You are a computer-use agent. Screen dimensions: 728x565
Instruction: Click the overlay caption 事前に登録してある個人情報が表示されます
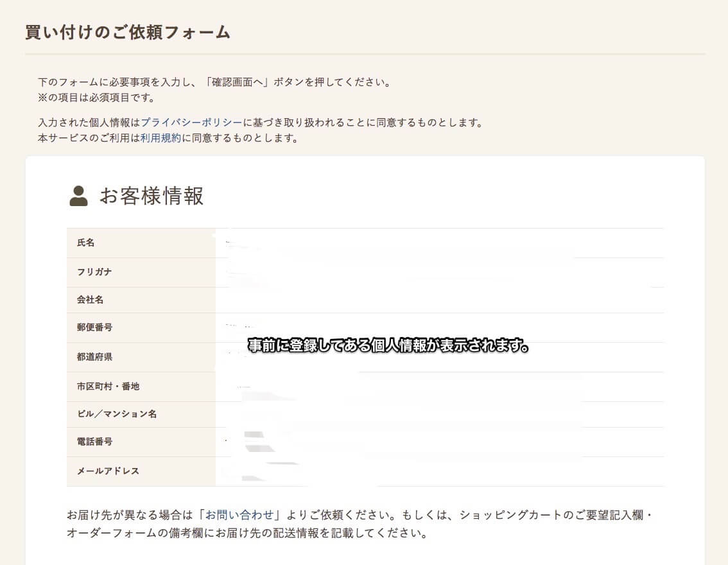(388, 346)
